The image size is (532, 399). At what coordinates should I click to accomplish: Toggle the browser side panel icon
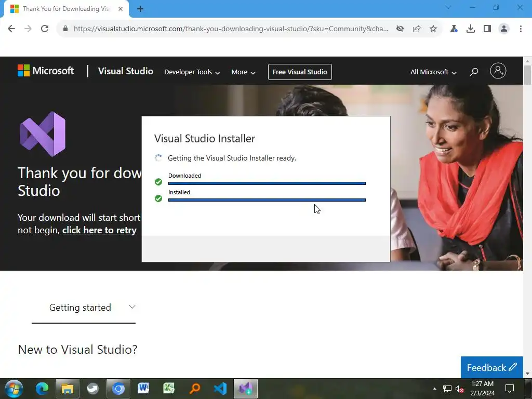click(487, 29)
